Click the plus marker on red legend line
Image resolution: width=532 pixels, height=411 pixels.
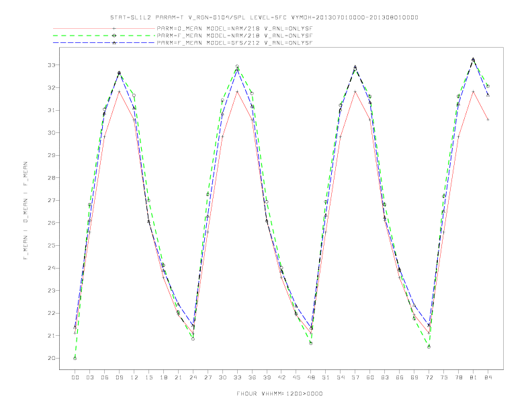(x=114, y=28)
